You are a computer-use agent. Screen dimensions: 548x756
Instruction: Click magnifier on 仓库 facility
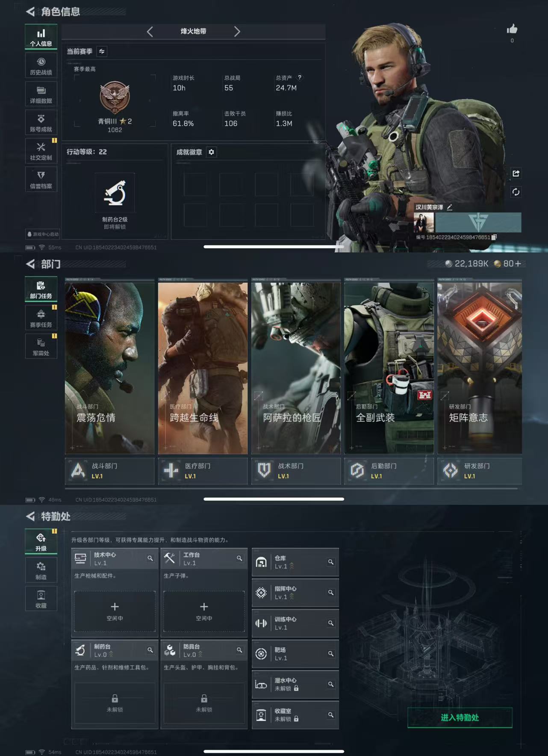pyautogui.click(x=330, y=562)
